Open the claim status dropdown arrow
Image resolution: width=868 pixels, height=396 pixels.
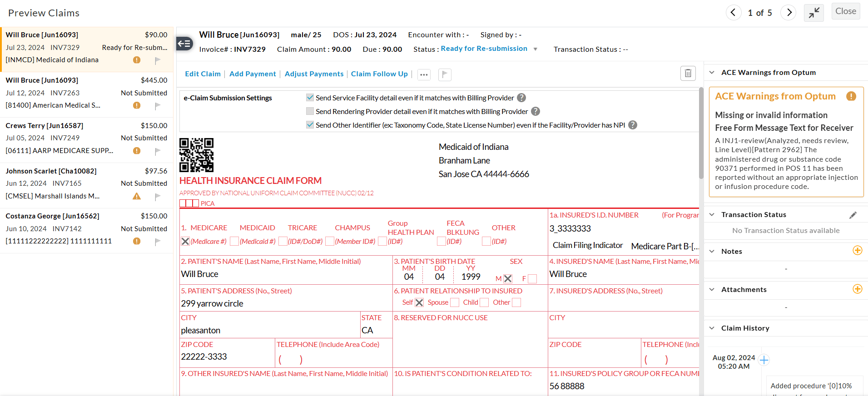(535, 49)
